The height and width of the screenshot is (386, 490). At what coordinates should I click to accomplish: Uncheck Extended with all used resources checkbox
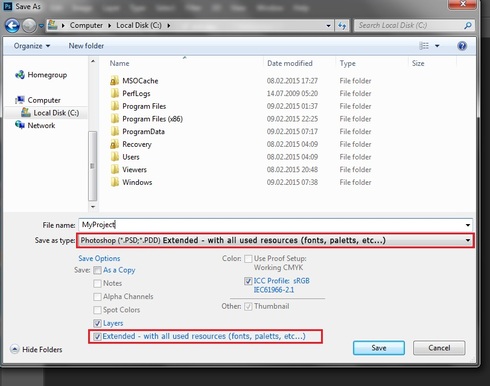(97, 337)
